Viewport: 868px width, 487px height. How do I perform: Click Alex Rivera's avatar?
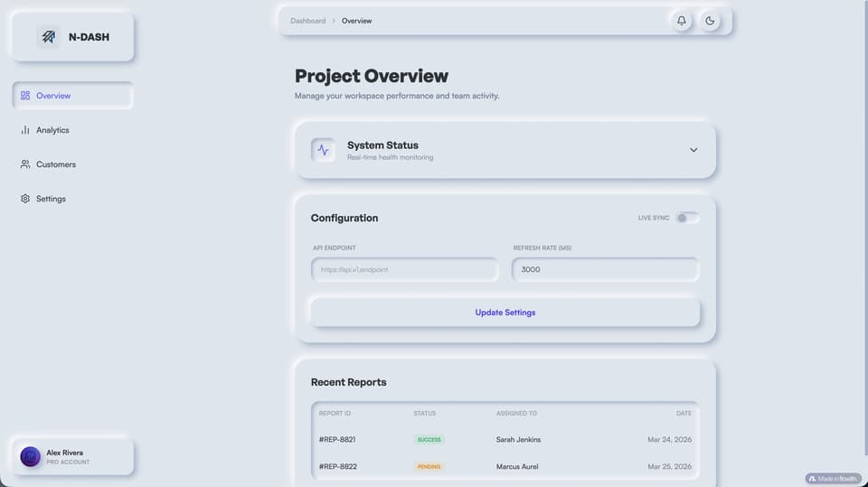point(31,456)
